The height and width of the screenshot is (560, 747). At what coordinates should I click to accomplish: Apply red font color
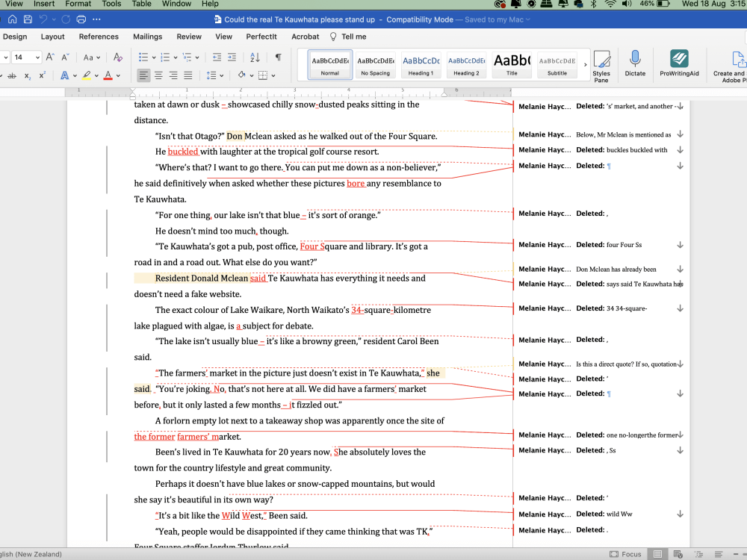108,75
